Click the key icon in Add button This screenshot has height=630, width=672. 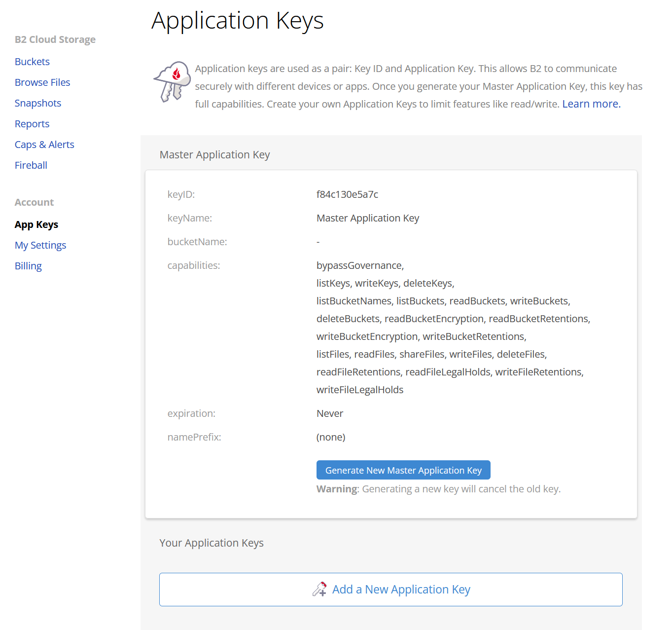tap(319, 589)
